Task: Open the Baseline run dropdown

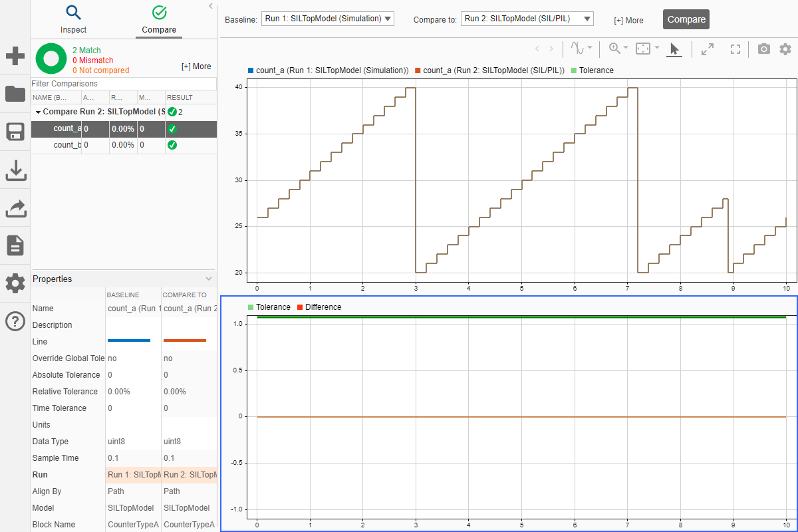Action: click(x=328, y=19)
